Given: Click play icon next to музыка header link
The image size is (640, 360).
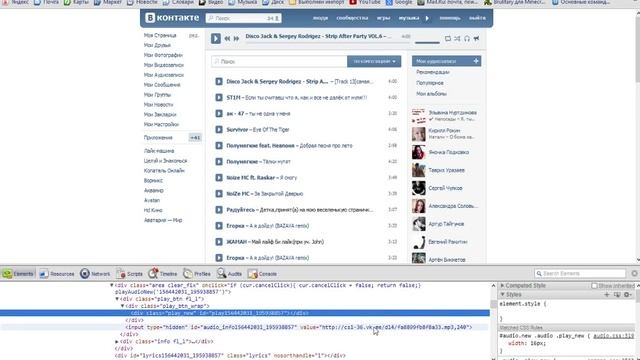Looking at the screenshot, I should point(427,18).
